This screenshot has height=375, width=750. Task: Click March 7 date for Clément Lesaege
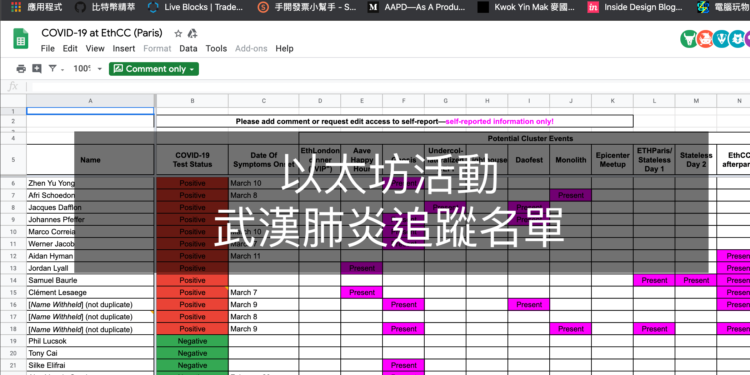pos(264,292)
